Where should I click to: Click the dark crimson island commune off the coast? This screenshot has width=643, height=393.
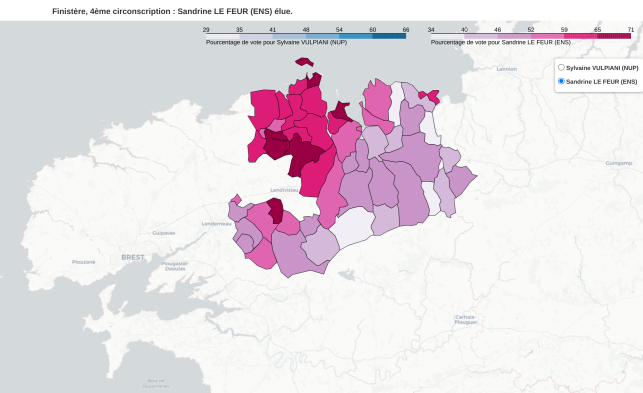304,62
